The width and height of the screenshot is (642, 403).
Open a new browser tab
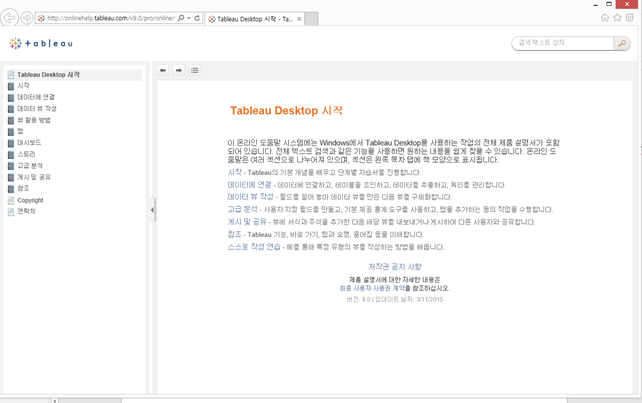tap(311, 19)
